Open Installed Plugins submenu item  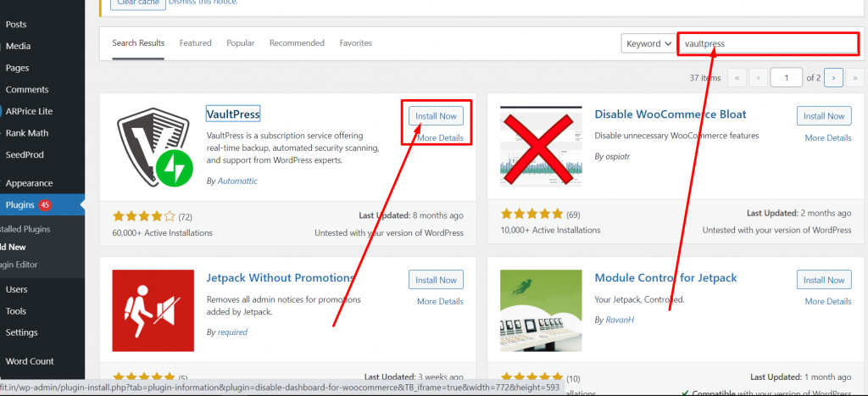[25, 229]
